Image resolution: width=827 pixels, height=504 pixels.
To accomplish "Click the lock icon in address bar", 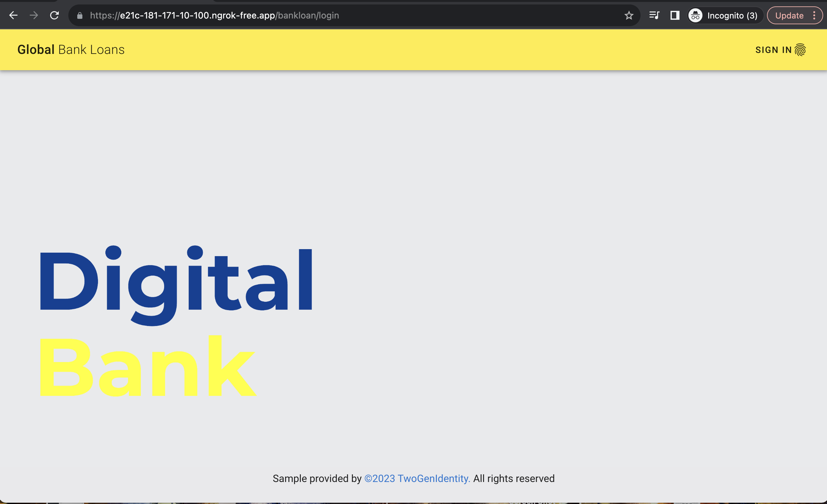I will pos(80,16).
